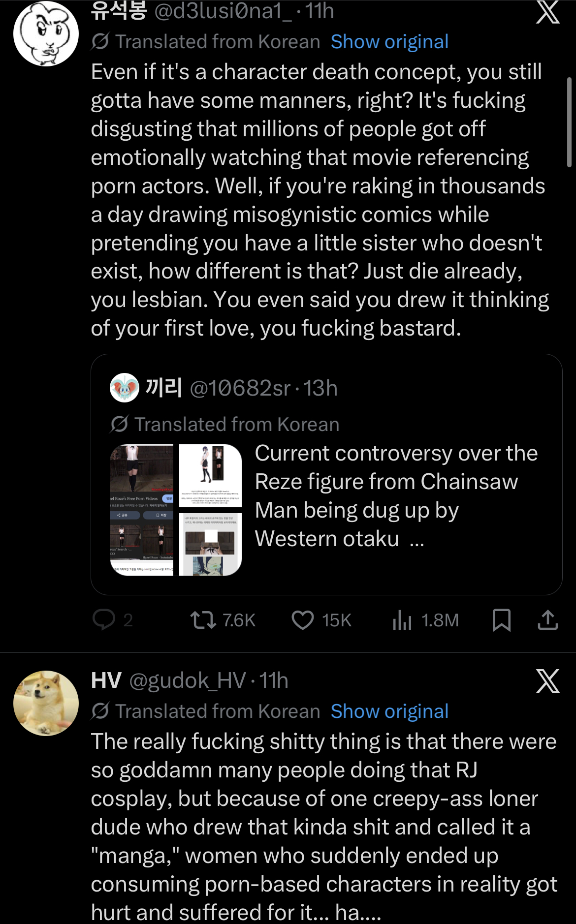This screenshot has height=924, width=576.
Task: Show original of HV's translated tweet
Action: pos(389,711)
